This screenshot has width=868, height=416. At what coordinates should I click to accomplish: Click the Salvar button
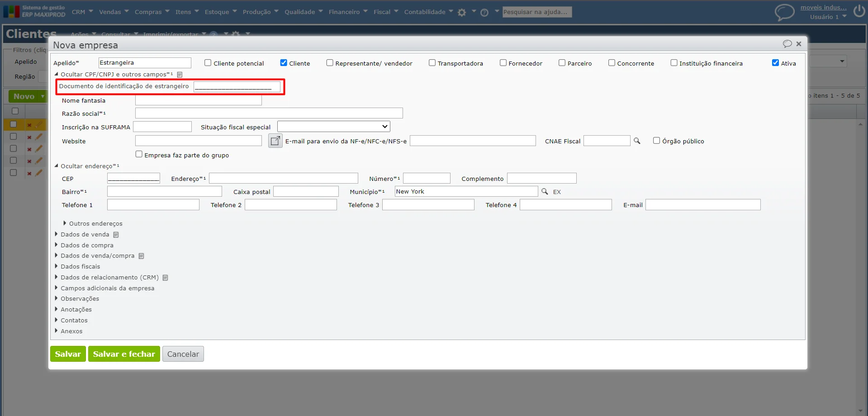(x=68, y=354)
